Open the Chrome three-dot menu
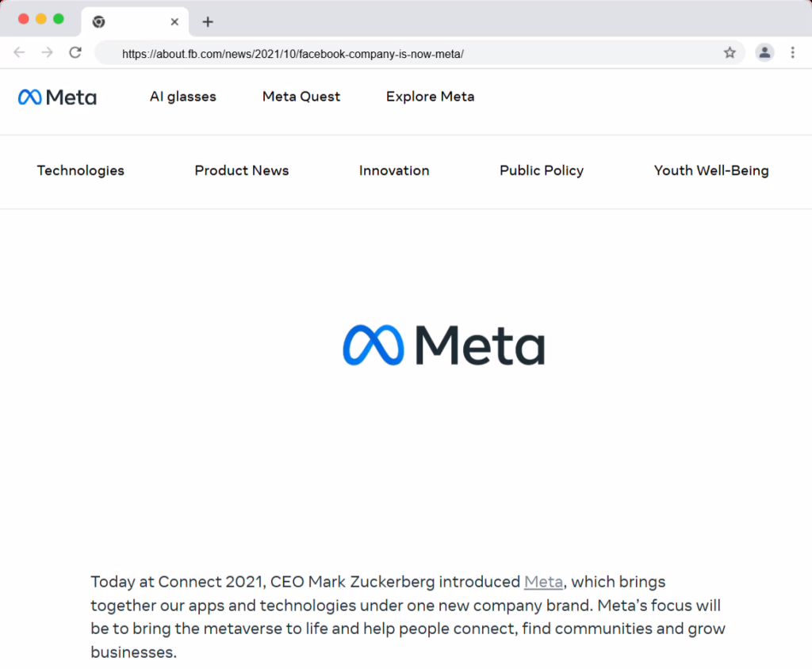Image resolution: width=812 pixels, height=669 pixels. tap(792, 52)
